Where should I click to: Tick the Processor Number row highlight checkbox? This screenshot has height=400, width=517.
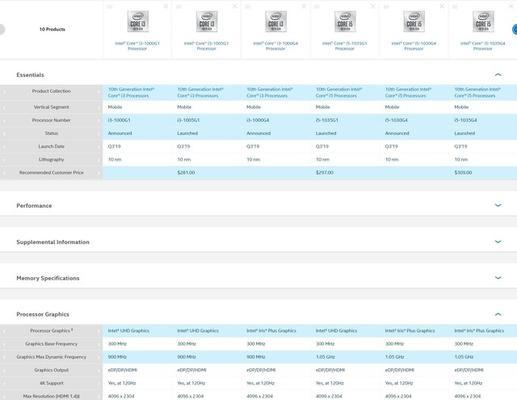[x=4, y=120]
